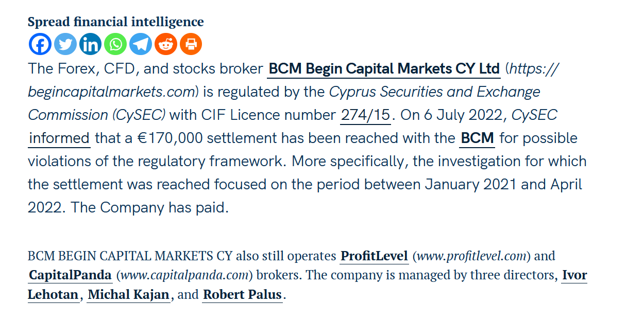Open the 'informed' CySEC announcement link
The width and height of the screenshot is (644, 321).
[59, 138]
